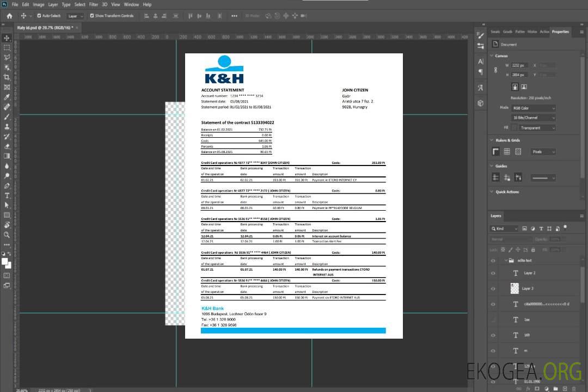This screenshot has width=588, height=392.
Task: Open the File menu
Action: click(15, 4)
